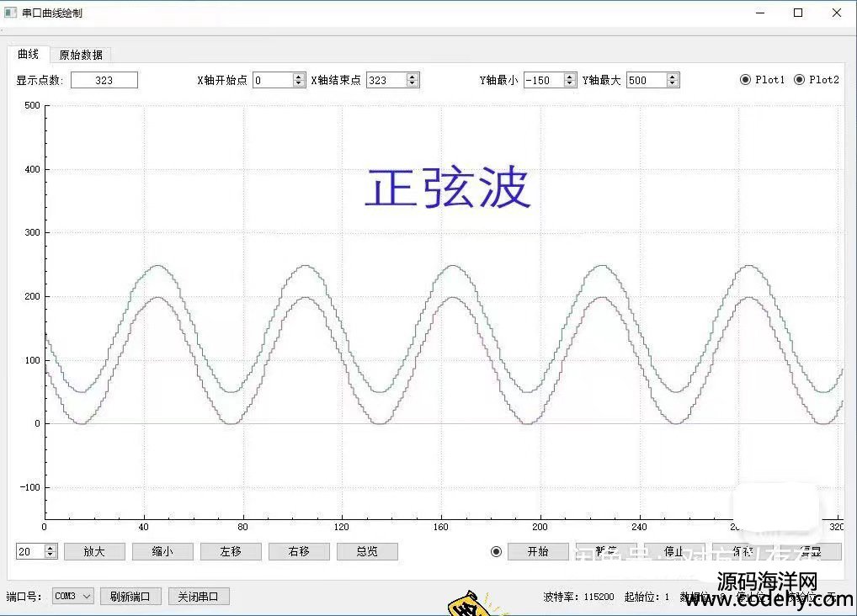
Task: Click the Y轴最小 value field
Action: click(x=544, y=80)
